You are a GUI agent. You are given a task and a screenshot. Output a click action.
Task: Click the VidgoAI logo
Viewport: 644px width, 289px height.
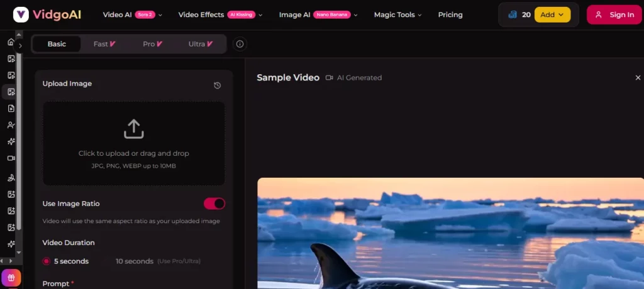point(47,15)
